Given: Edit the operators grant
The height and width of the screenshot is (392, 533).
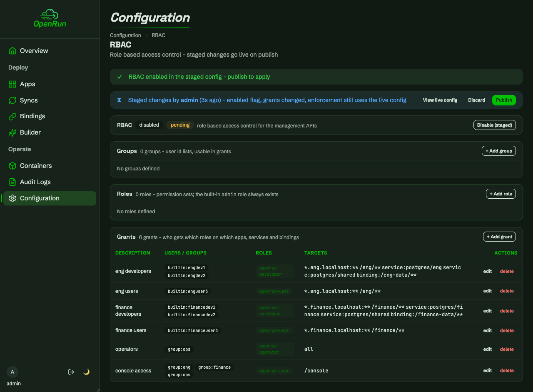Looking at the screenshot, I should tap(488, 349).
